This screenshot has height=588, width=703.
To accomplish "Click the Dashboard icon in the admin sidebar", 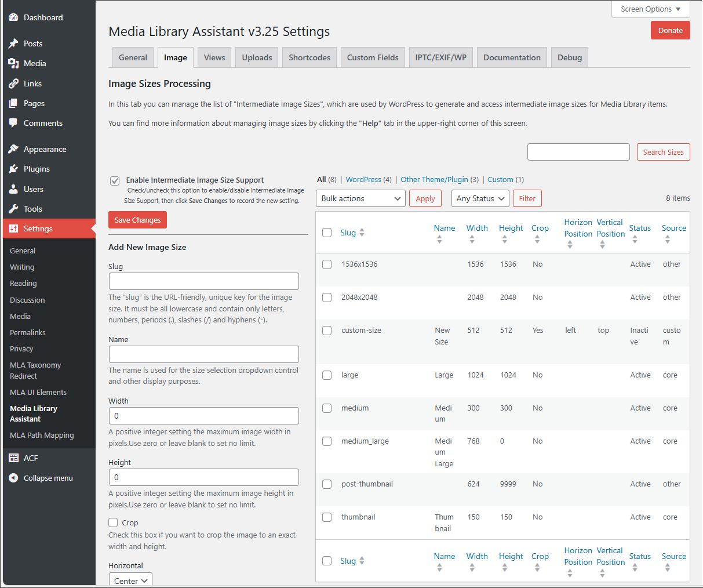I will [x=13, y=17].
